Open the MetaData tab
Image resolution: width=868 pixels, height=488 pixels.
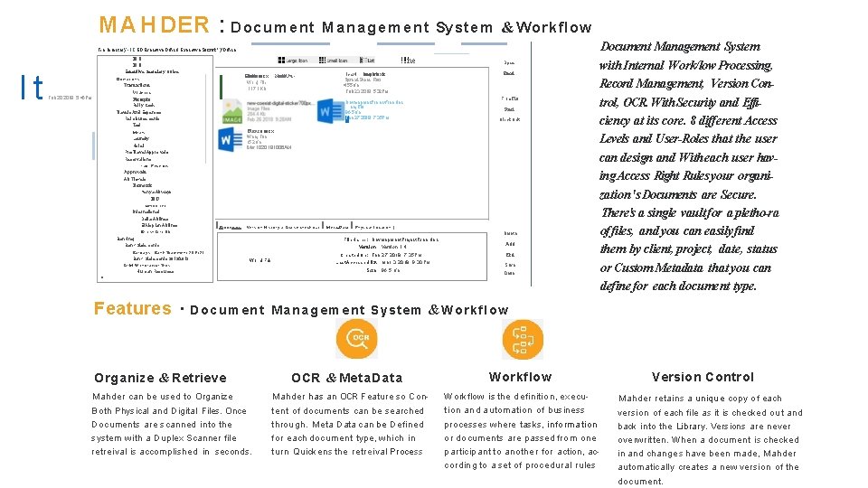[337, 228]
